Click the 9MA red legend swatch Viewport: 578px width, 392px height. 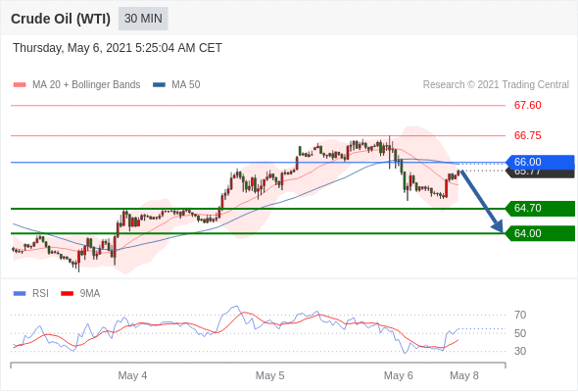[67, 294]
